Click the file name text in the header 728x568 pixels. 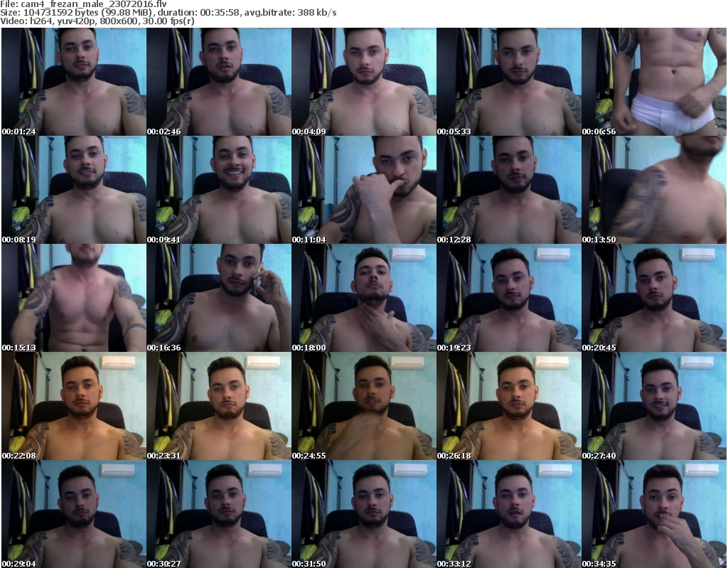[94, 4]
